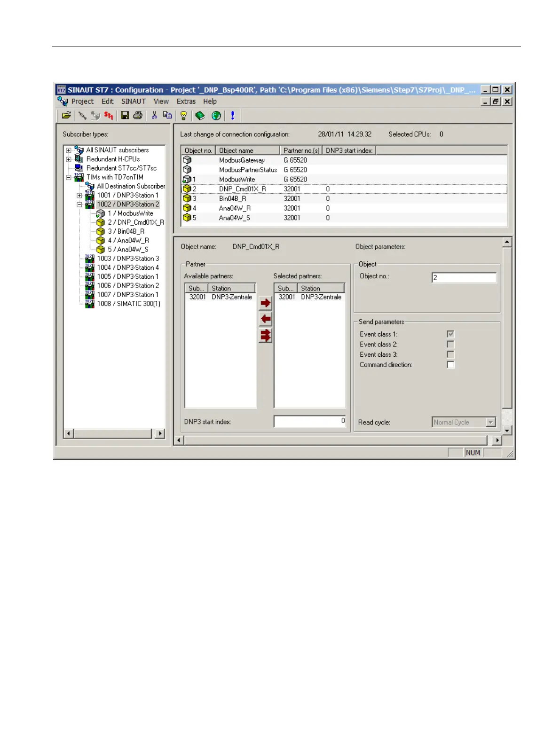
Task: Click Station header in Selected partners list
Action: 321,288
